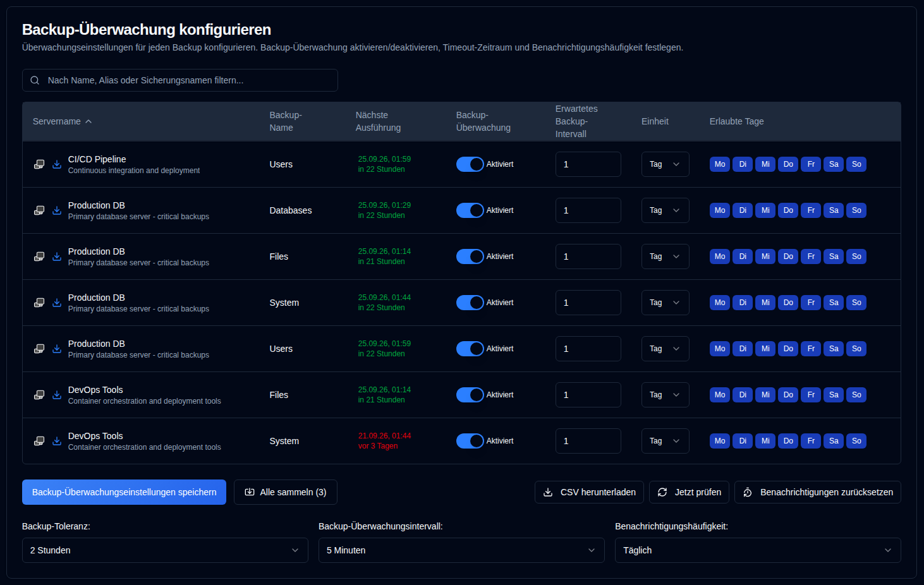Click the download icon for DevOps Tools Files

[x=57, y=395]
